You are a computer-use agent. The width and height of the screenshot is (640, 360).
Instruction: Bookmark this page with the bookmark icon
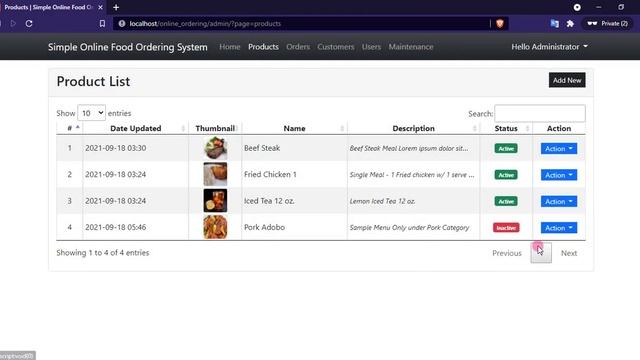pyautogui.click(x=102, y=24)
